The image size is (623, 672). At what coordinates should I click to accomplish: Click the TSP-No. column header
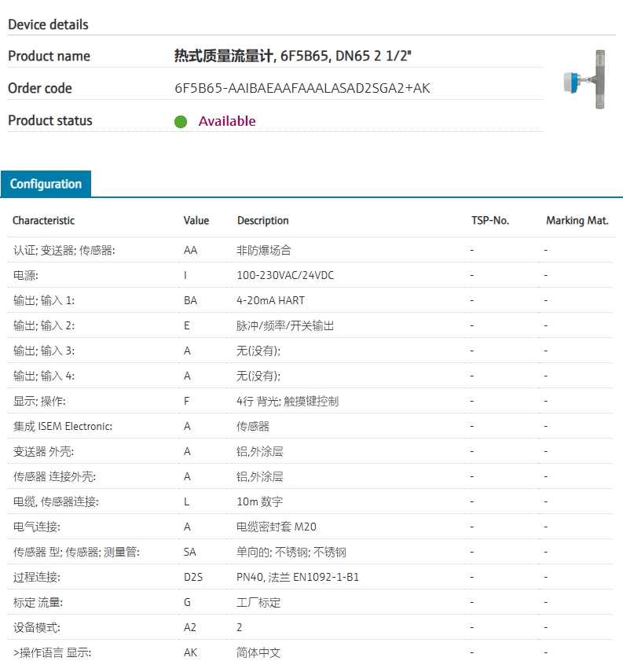pyautogui.click(x=490, y=221)
